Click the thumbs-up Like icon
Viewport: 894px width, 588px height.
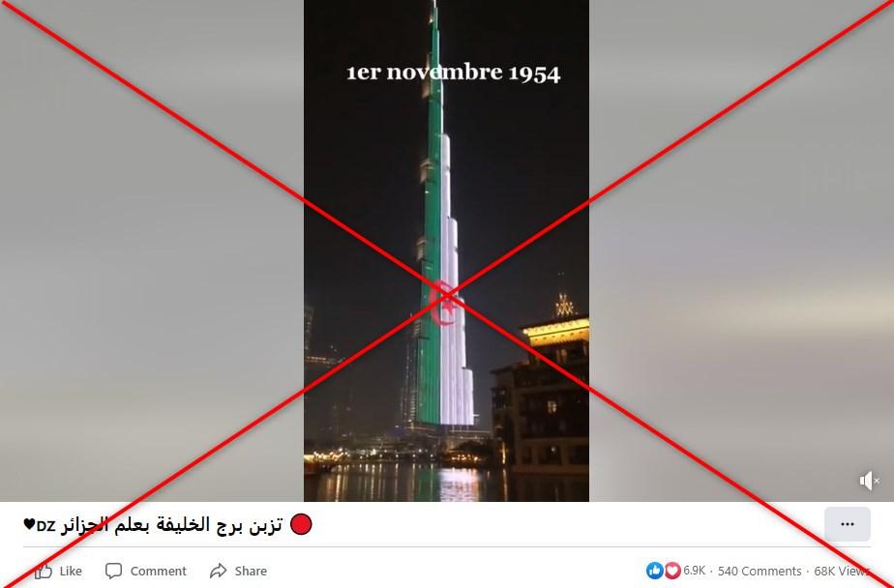44,571
